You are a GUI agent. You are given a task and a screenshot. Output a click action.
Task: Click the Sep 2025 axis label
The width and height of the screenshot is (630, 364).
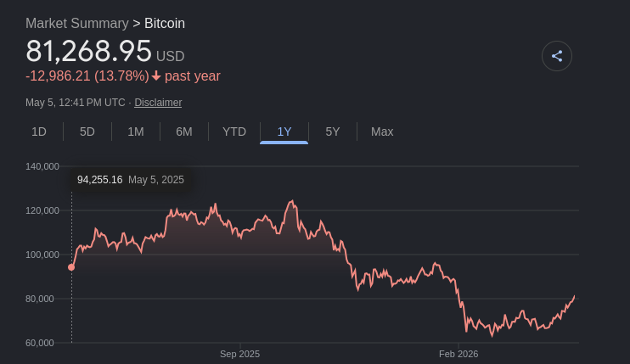pyautogui.click(x=240, y=354)
